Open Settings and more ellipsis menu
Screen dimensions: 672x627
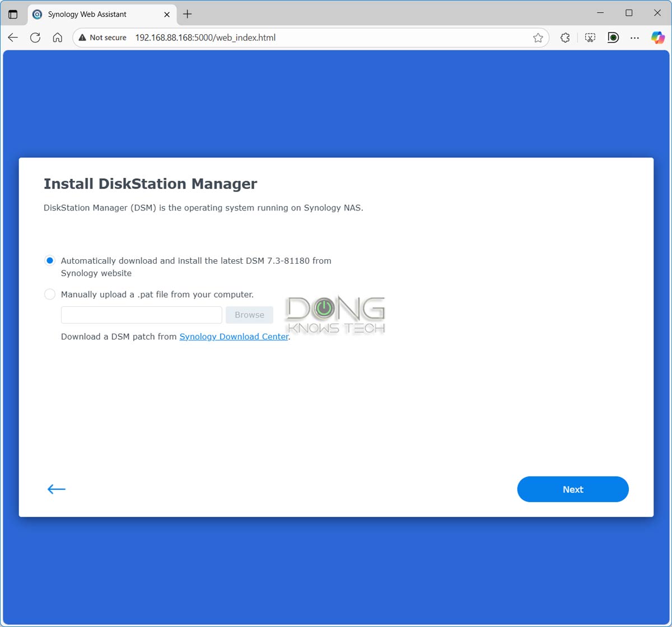(634, 38)
